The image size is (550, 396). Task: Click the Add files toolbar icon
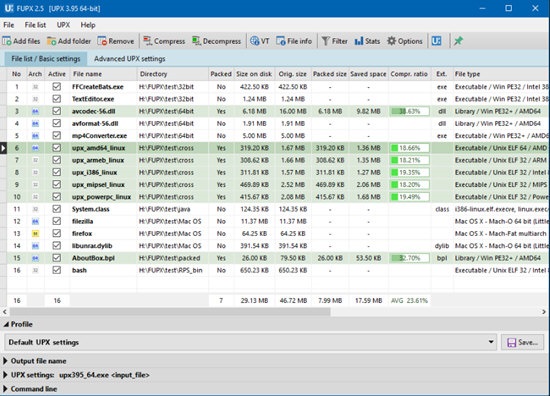7,41
